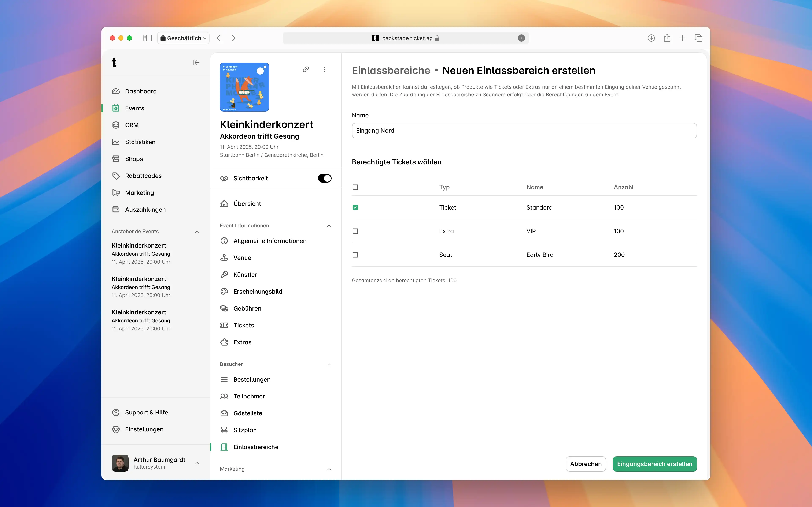Toggle the Sichtbarkeit switch off
This screenshot has width=812, height=507.
(324, 178)
